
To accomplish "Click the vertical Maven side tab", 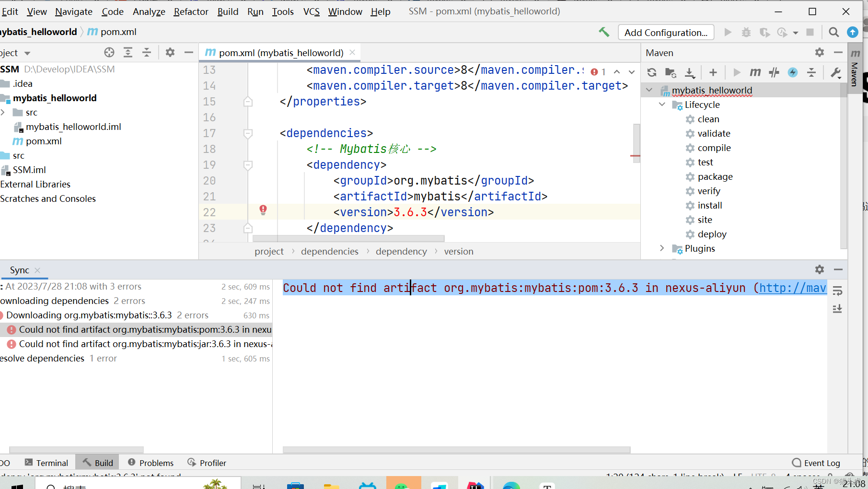I will (x=855, y=67).
